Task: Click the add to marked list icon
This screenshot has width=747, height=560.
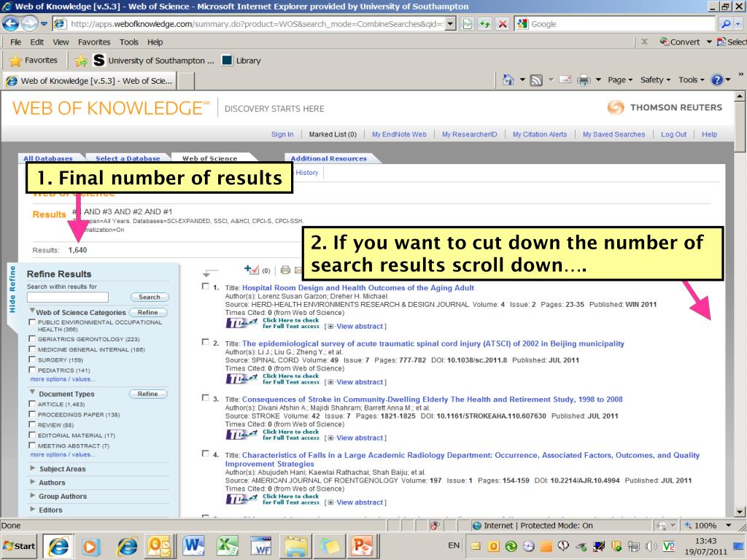Action: click(252, 270)
